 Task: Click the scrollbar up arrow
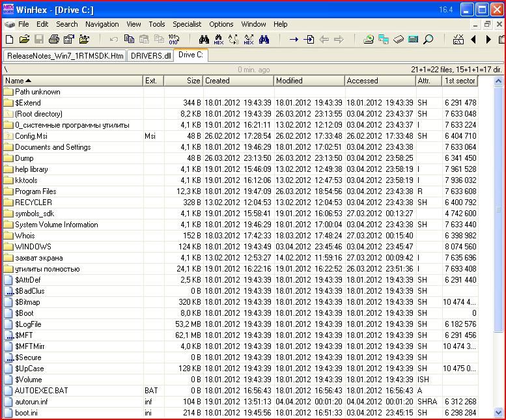(x=499, y=81)
